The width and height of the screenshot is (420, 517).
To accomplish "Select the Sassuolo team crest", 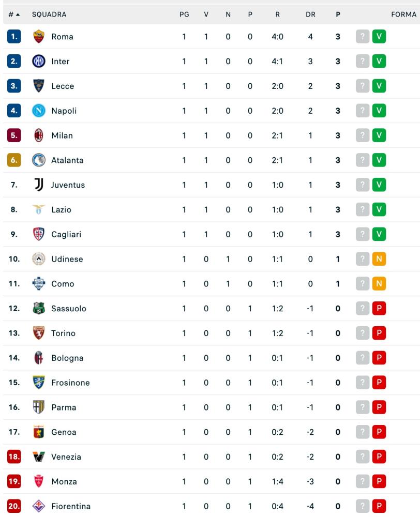I will pyautogui.click(x=39, y=308).
